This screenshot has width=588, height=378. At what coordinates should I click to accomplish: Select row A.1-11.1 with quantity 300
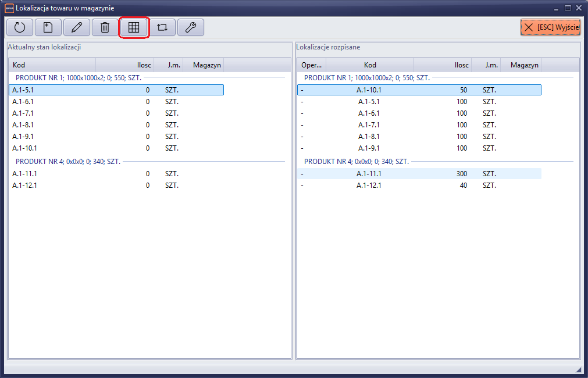(x=419, y=173)
